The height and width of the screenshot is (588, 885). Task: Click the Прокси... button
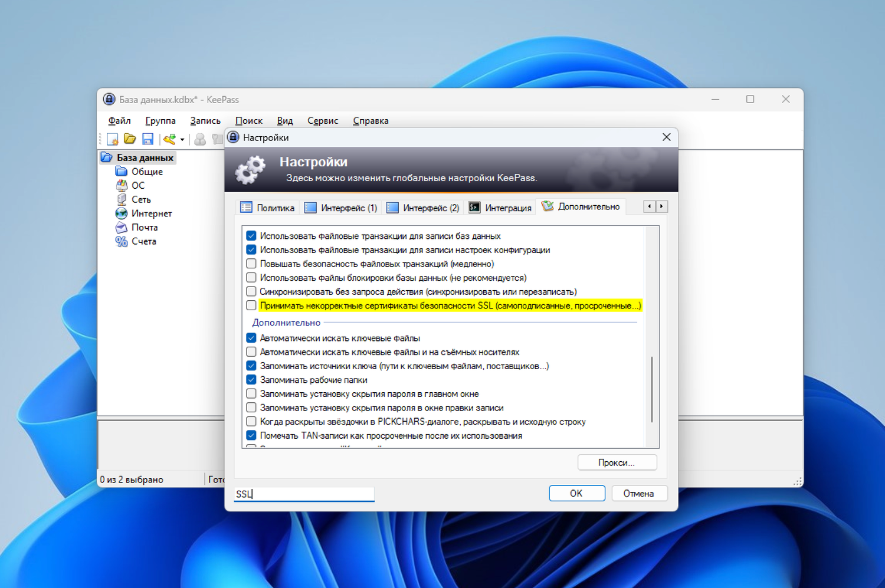pyautogui.click(x=617, y=462)
